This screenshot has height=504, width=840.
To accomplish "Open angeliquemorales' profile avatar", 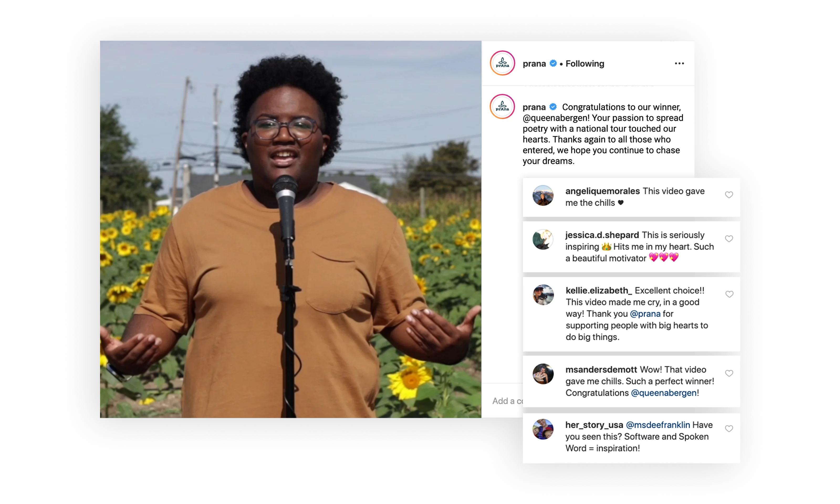I will (543, 195).
